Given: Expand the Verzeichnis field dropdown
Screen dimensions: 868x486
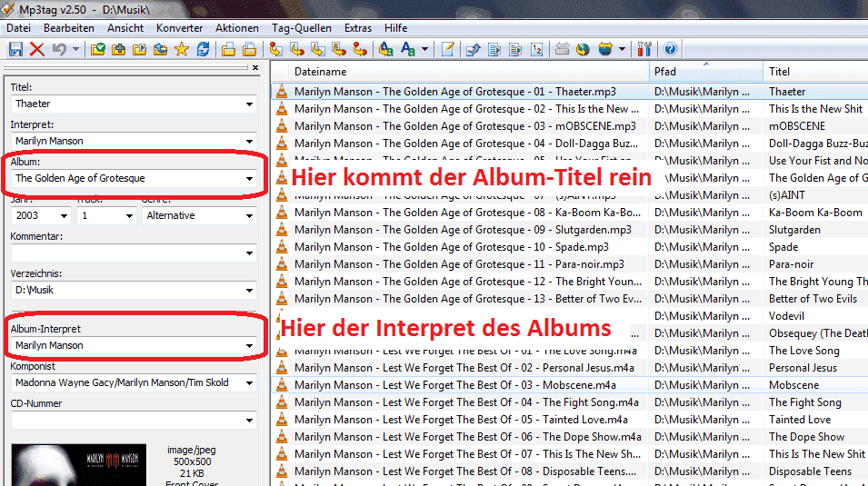Looking at the screenshot, I should coord(249,290).
